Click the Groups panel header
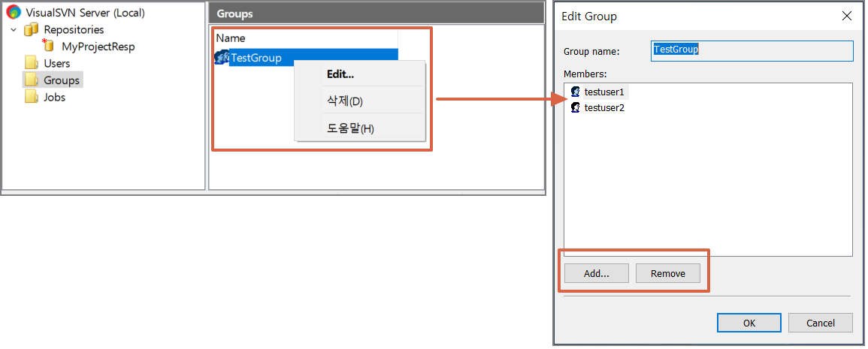The height and width of the screenshot is (349, 868). (x=377, y=14)
